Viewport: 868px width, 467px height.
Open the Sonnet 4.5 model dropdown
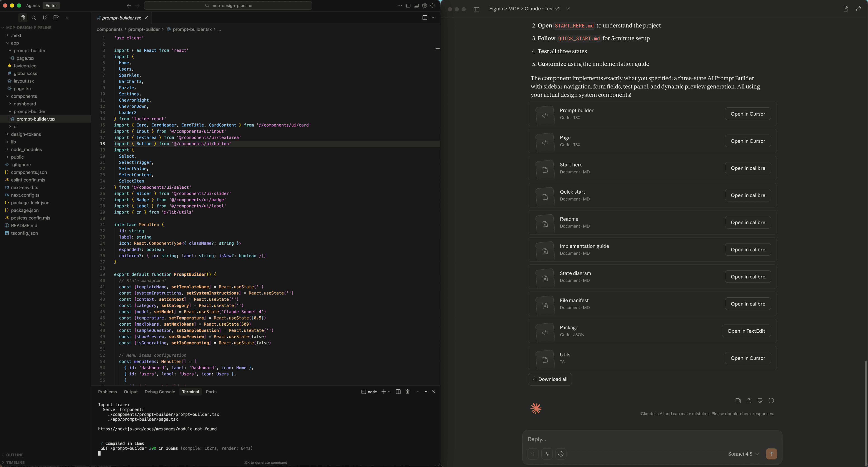click(743, 454)
